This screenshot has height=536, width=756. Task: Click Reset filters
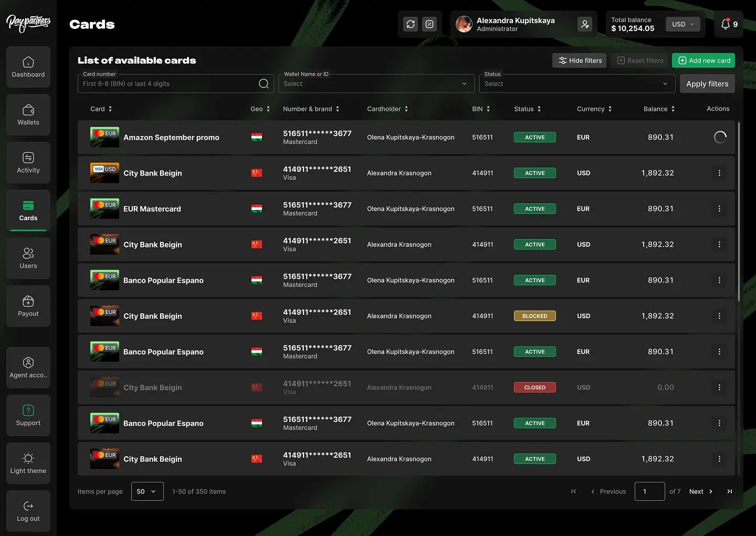[639, 60]
